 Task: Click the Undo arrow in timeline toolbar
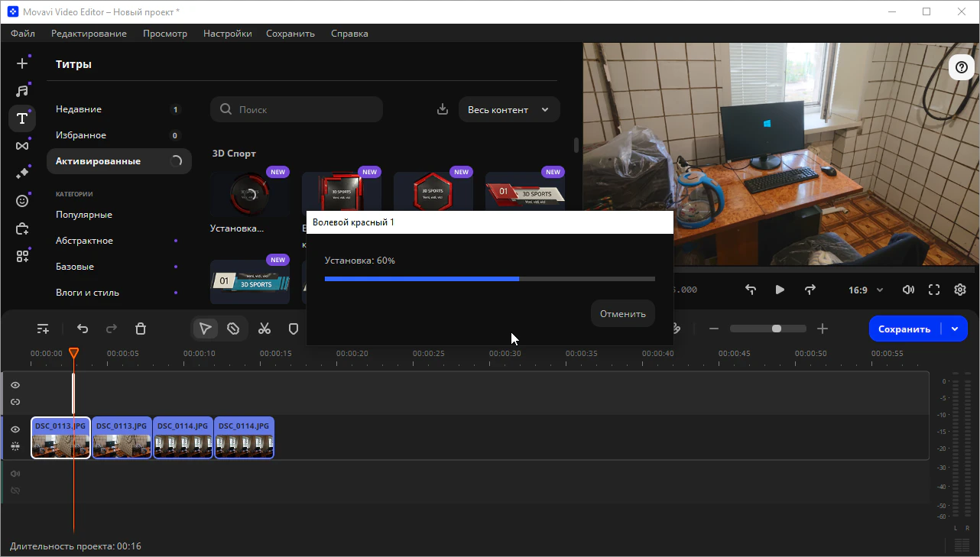coord(83,329)
